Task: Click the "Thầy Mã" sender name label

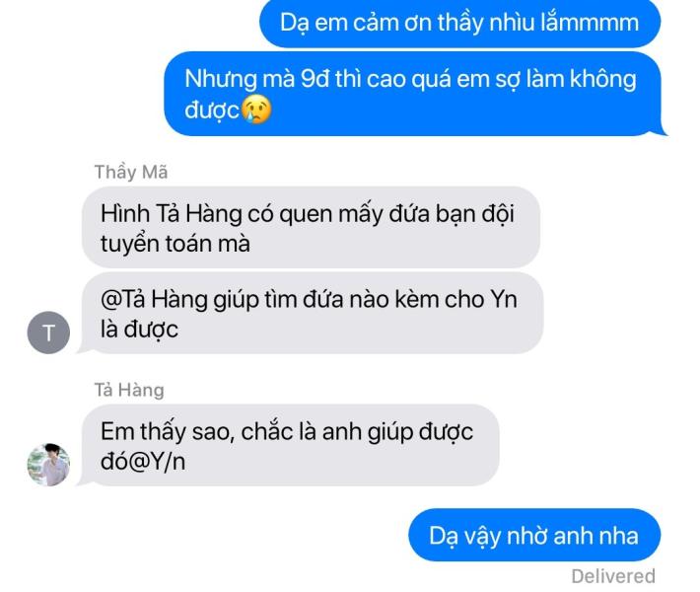Action: 131,172
